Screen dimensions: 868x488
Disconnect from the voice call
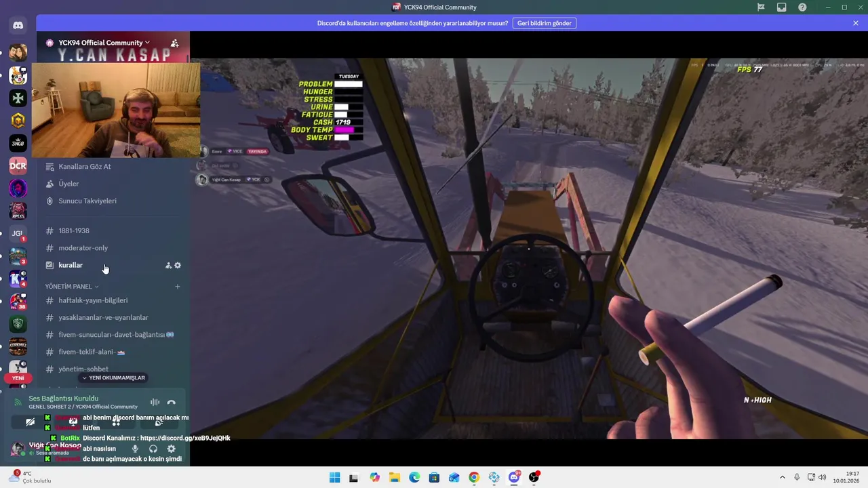pyautogui.click(x=172, y=403)
